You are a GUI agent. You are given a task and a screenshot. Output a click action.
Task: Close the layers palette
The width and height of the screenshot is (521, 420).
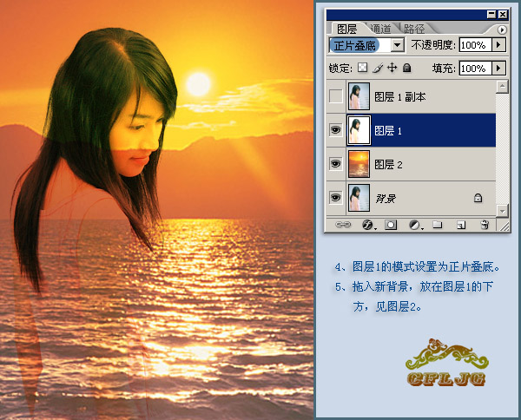click(x=503, y=14)
